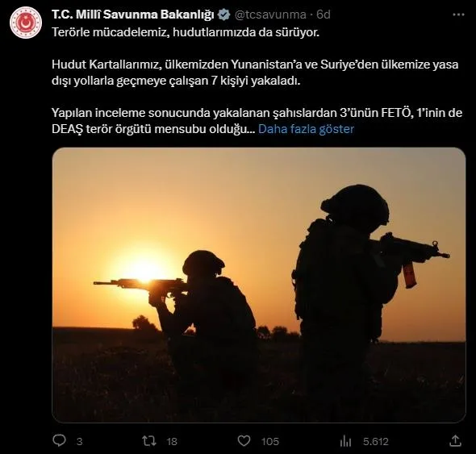Click the like count 105
Screen dimensions: 476x454
(x=270, y=441)
